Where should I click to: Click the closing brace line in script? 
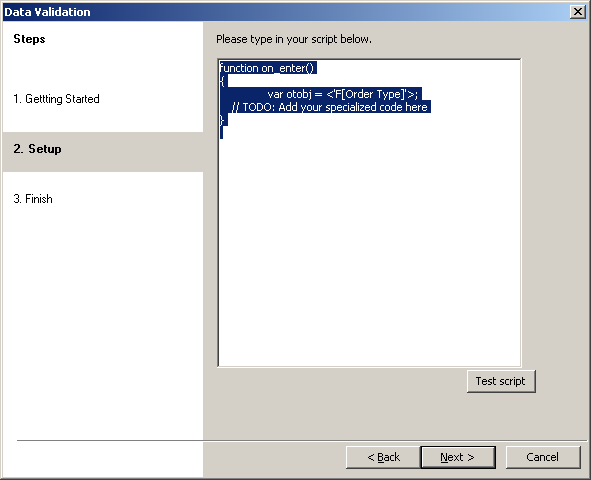point(222,120)
